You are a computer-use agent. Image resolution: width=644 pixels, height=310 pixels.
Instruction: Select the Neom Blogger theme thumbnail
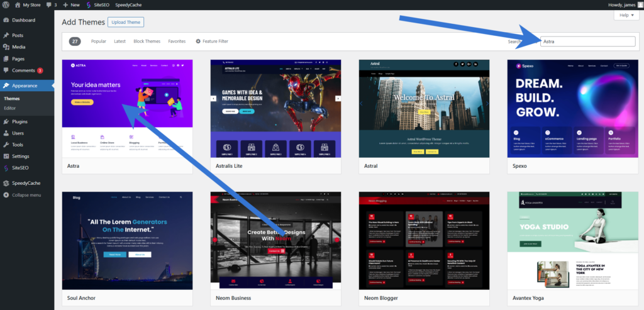pos(425,241)
